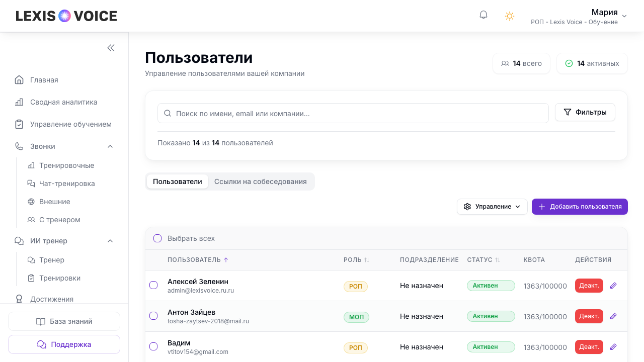Focus the user search field
Image resolution: width=644 pixels, height=362 pixels.
point(353,113)
